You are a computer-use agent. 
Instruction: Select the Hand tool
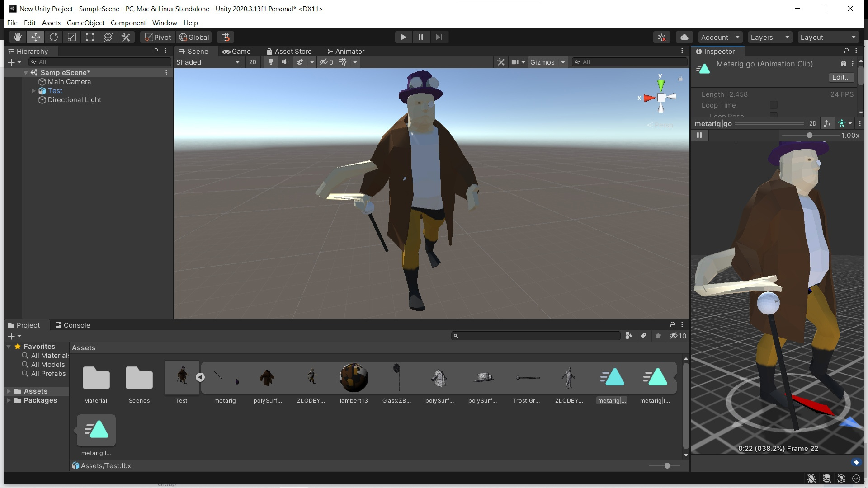tap(17, 37)
